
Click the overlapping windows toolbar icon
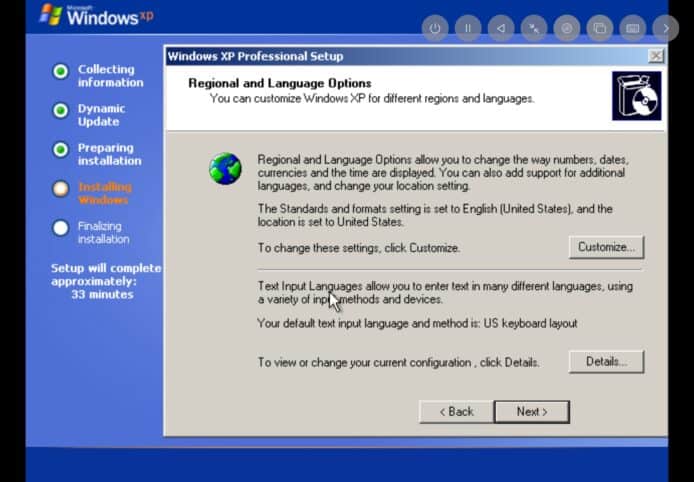click(x=599, y=28)
